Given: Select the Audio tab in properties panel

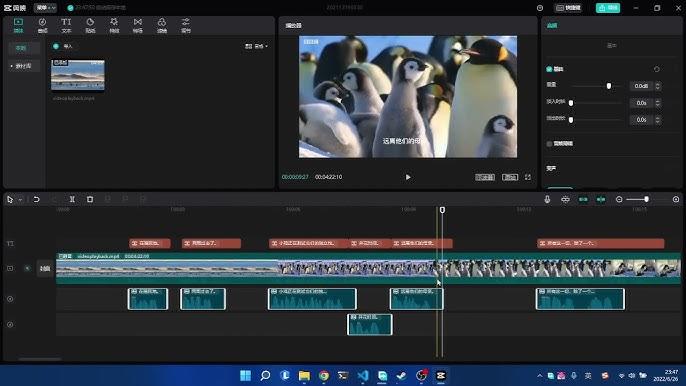Looking at the screenshot, I should (552, 25).
